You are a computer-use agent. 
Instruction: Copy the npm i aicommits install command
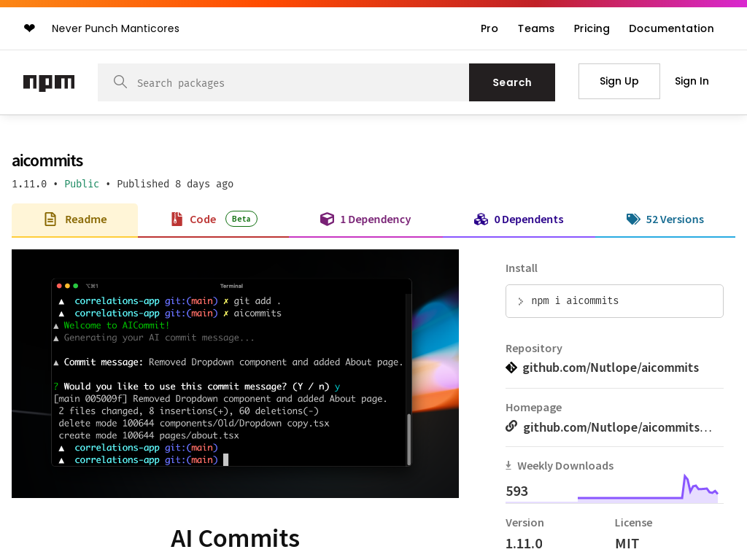click(614, 301)
